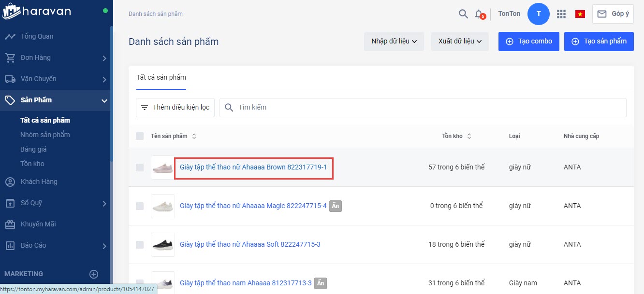
Task: Click the Ẩn badge on Ahaaaa Magic row
Action: pyautogui.click(x=336, y=206)
